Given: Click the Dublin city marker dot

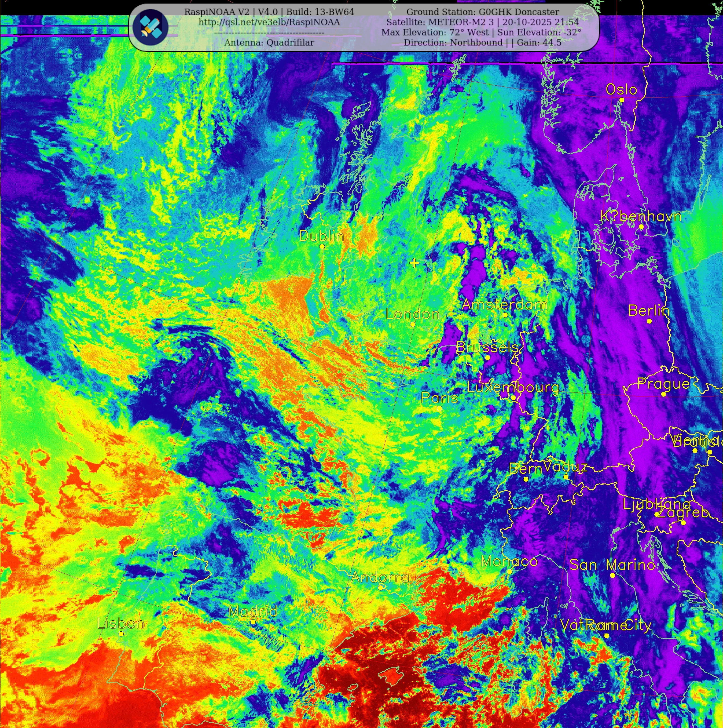Looking at the screenshot, I should click(322, 246).
